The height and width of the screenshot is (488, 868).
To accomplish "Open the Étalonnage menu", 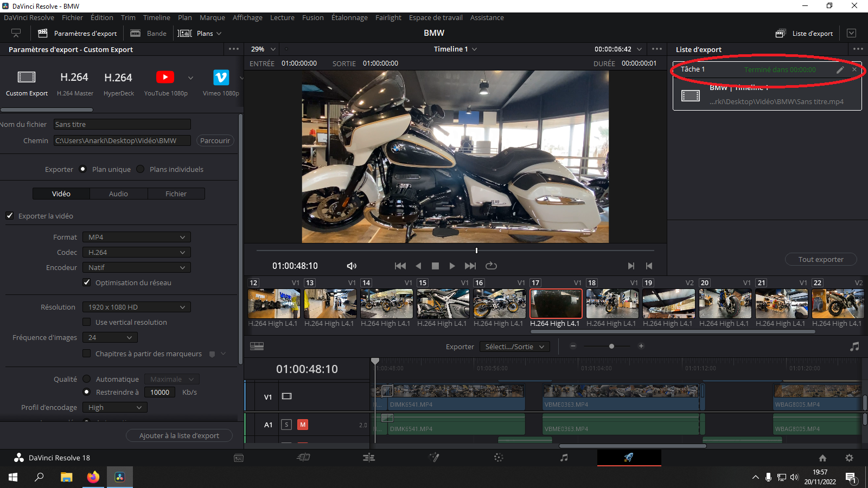I will pos(349,17).
